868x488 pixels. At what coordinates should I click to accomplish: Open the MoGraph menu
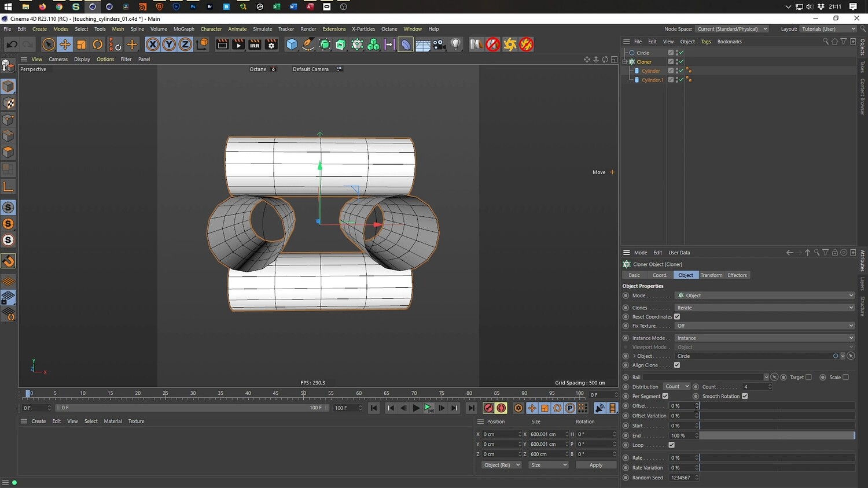click(183, 29)
